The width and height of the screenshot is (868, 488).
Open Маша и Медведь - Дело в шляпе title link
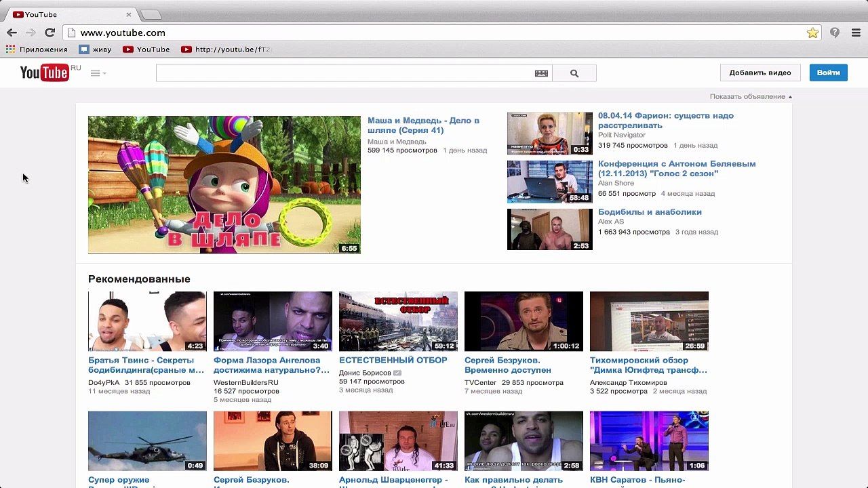pyautogui.click(x=423, y=125)
